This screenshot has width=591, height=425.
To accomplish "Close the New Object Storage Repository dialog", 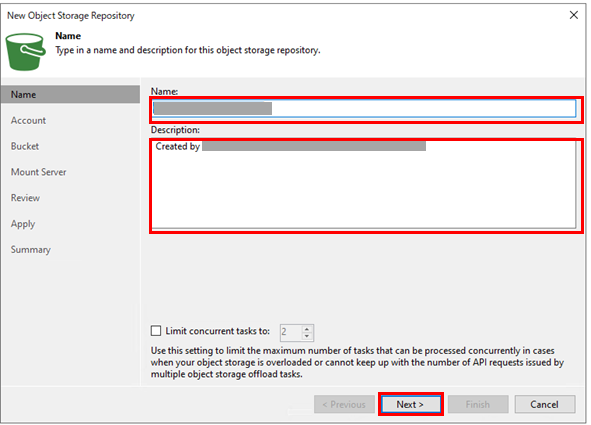I will tap(573, 15).
